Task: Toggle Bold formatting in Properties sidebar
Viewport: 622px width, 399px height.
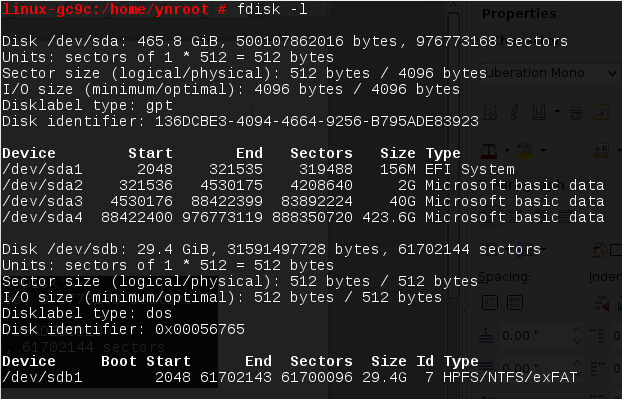Action: tap(490, 112)
